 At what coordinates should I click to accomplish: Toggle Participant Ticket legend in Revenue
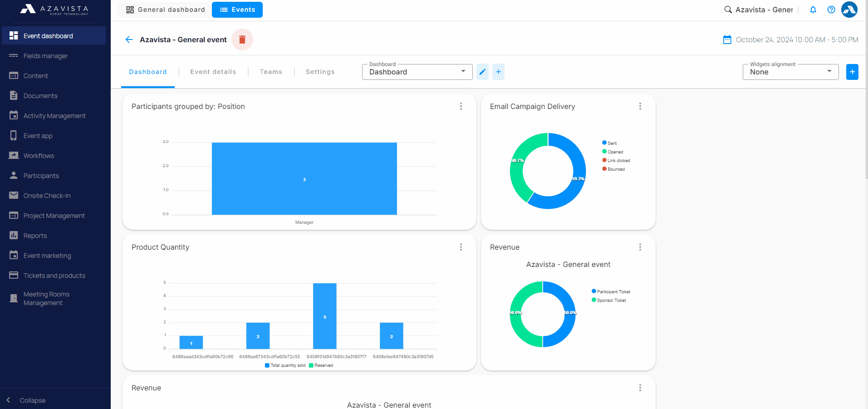pyautogui.click(x=611, y=291)
